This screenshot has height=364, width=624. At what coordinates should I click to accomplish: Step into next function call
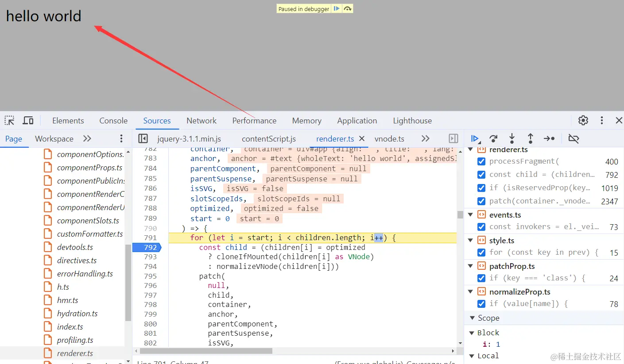tap(512, 138)
